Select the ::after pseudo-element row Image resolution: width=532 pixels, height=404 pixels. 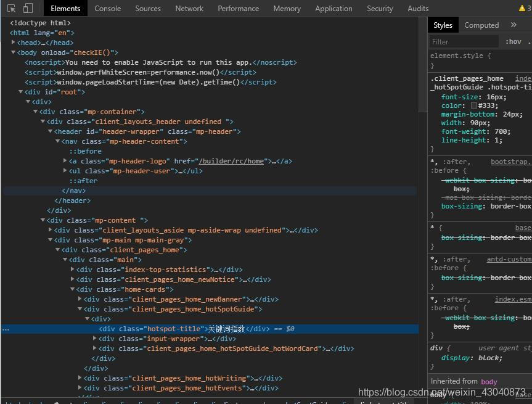[83, 181]
